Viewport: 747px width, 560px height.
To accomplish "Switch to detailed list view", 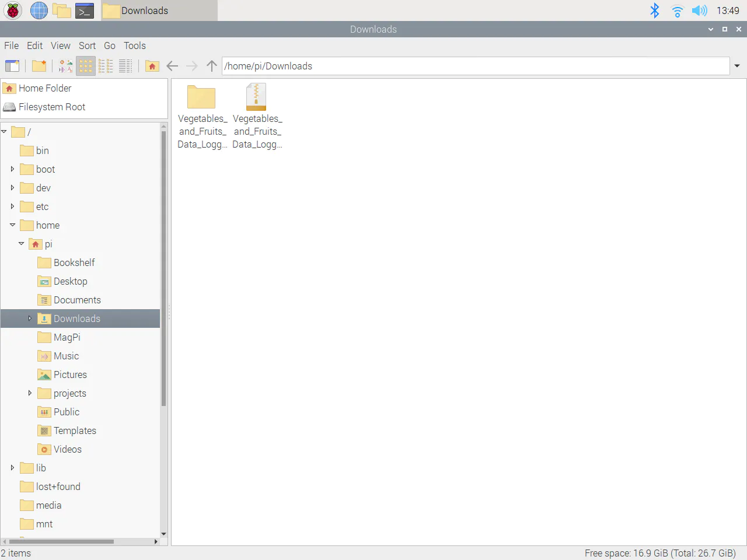I will tap(125, 66).
